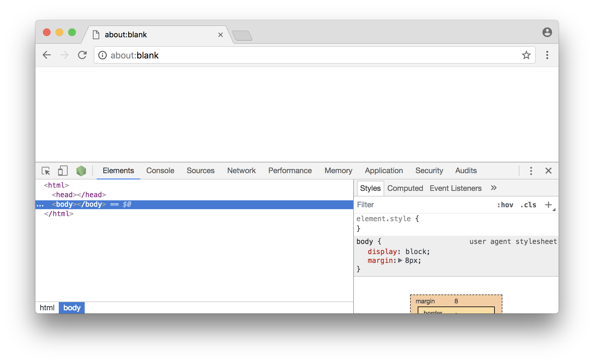
Task: Navigate back with the arrow button
Action: pos(47,55)
